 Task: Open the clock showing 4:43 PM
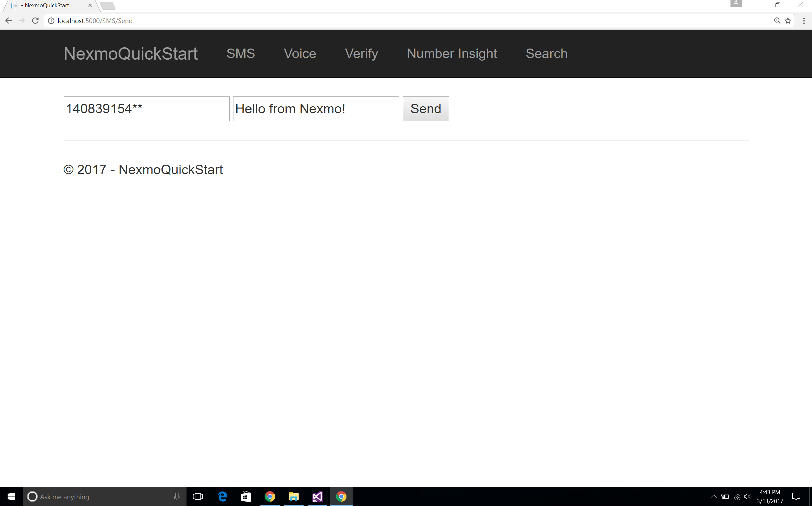pyautogui.click(x=769, y=496)
